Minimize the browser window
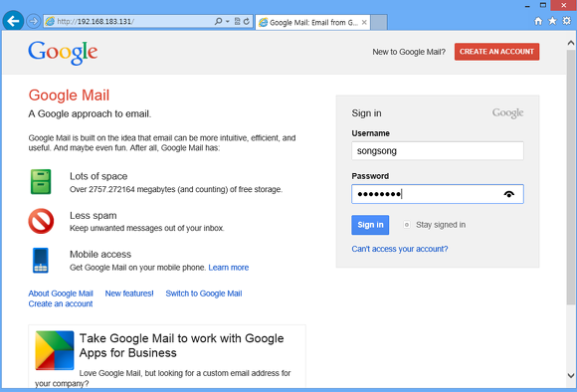 pos(527,6)
